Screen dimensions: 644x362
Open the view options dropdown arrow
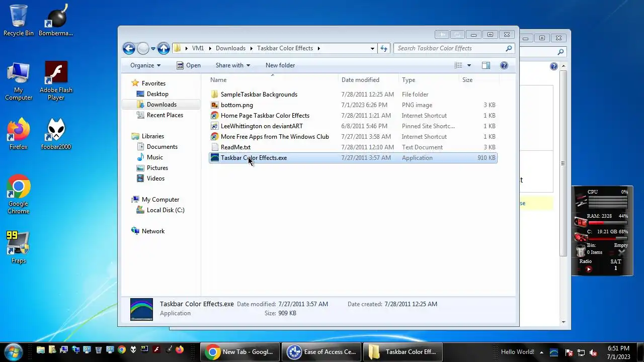point(469,65)
